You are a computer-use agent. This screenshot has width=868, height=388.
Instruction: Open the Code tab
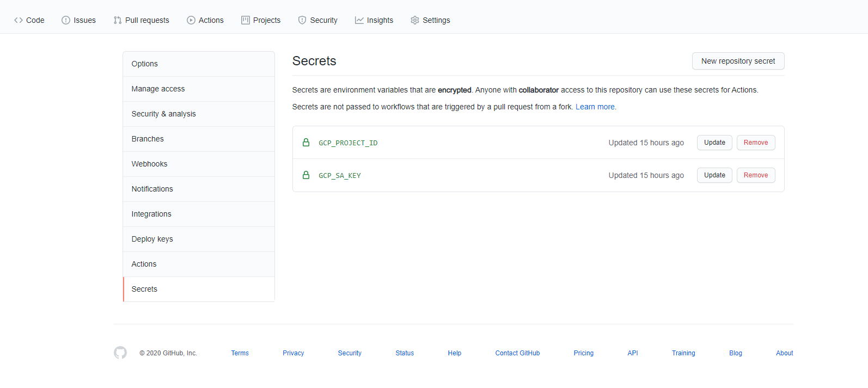tap(29, 20)
